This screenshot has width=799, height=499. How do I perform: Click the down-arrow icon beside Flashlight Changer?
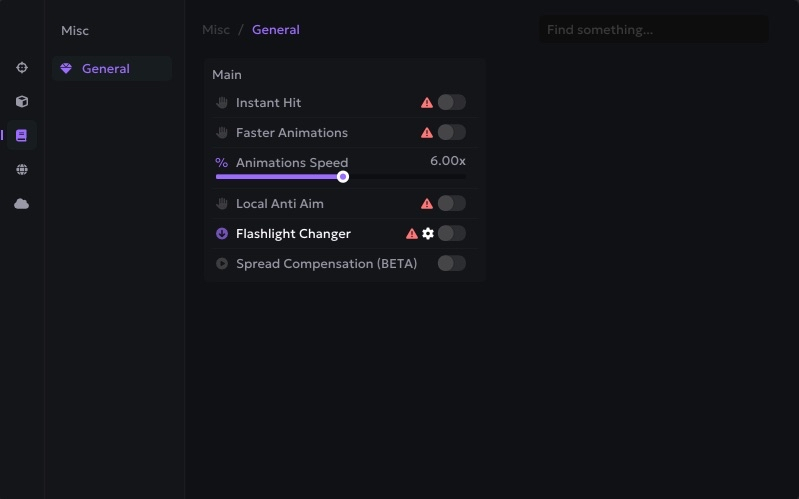[222, 234]
